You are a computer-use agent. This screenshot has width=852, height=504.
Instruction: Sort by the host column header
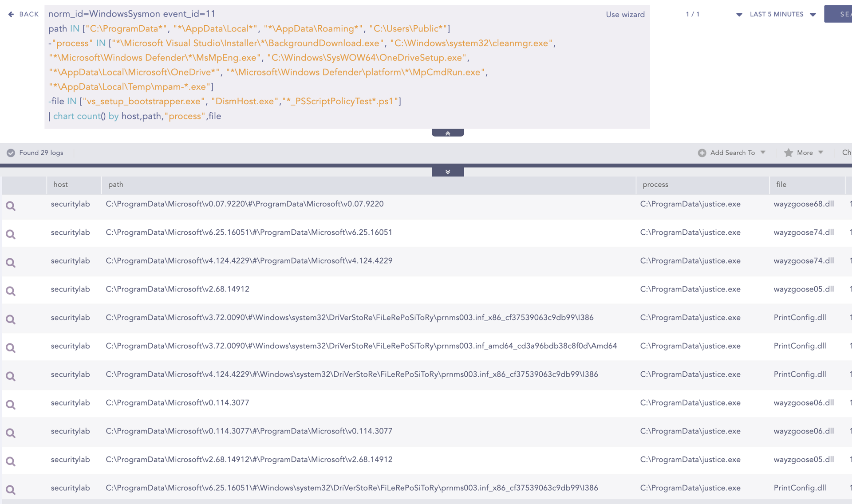click(x=61, y=185)
